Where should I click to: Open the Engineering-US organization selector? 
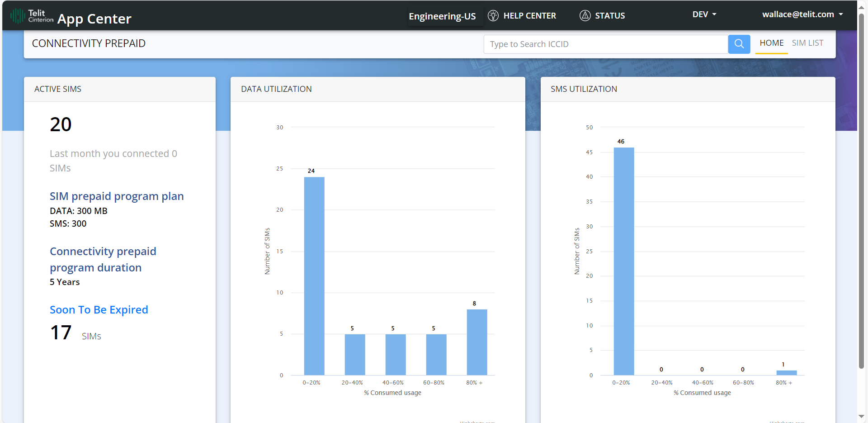442,16
